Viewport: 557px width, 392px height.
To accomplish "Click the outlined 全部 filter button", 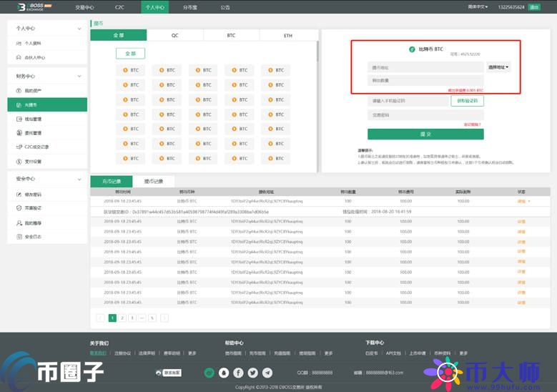I will tap(130, 54).
